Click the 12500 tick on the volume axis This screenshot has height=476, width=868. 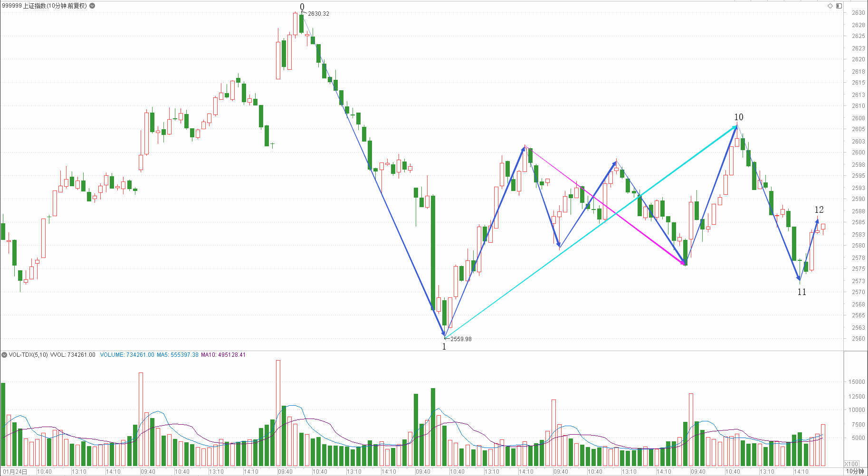point(857,396)
